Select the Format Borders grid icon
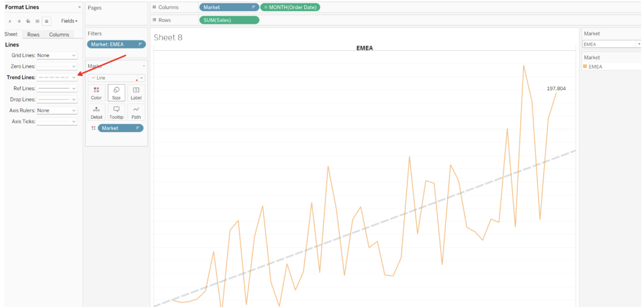The width and height of the screenshot is (644, 307). point(37,21)
